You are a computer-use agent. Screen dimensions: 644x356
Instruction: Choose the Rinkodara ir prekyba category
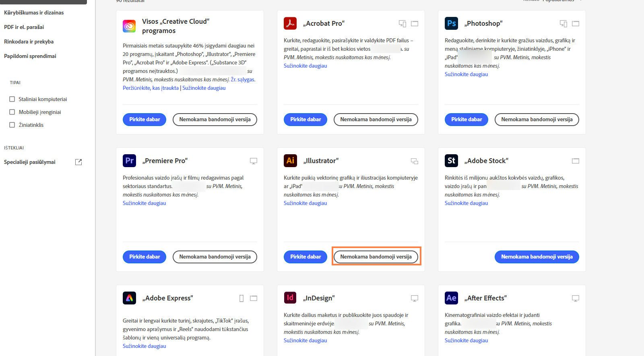(x=29, y=41)
